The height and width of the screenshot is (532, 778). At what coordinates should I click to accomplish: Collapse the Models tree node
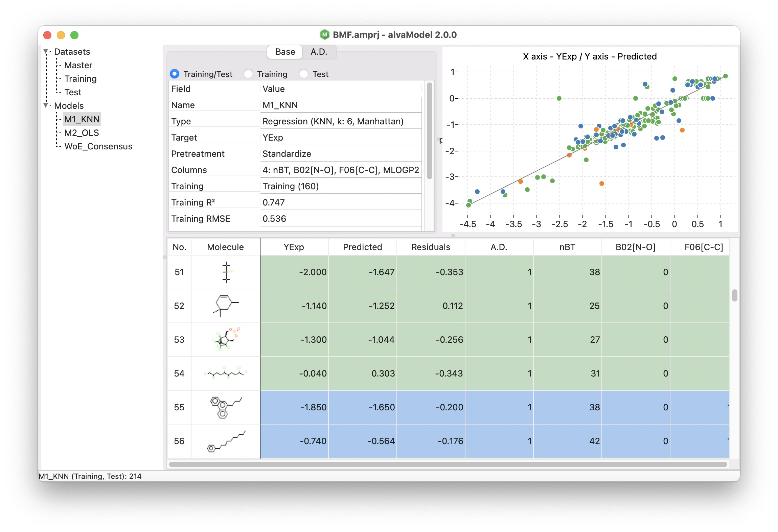pyautogui.click(x=46, y=105)
